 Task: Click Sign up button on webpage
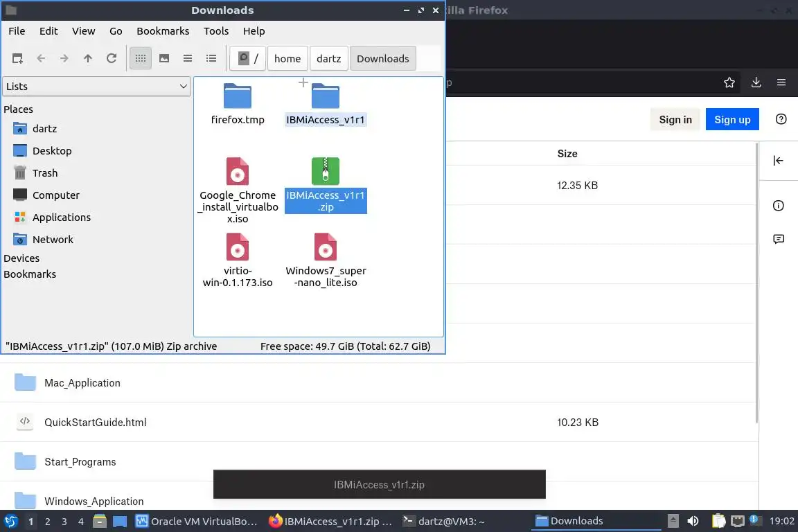point(732,120)
